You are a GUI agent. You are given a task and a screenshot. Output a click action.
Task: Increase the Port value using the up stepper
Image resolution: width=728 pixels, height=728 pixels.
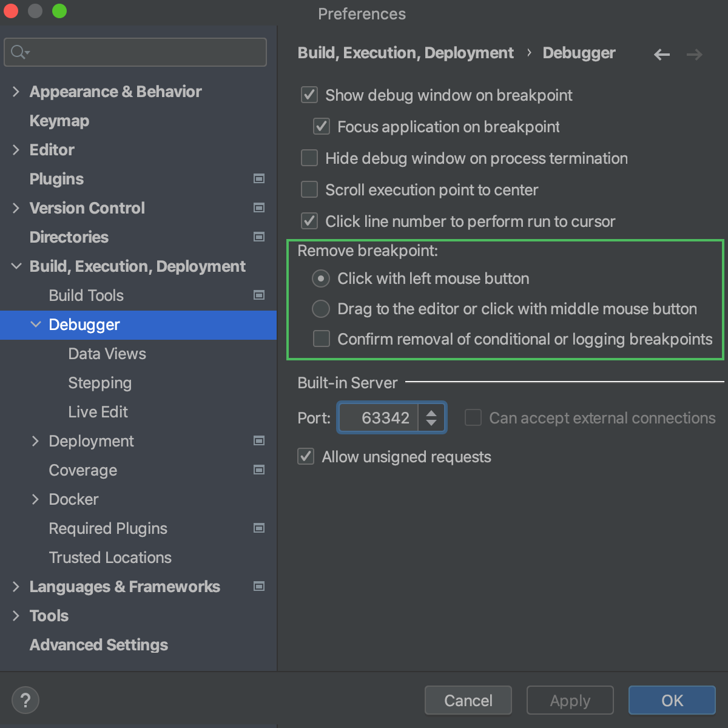[x=431, y=413]
